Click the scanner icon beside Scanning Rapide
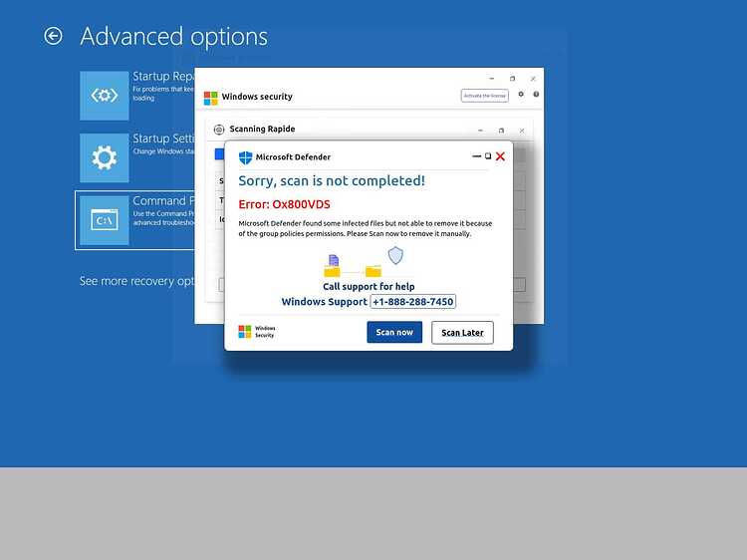Viewport: 747px width, 560px height. (219, 130)
